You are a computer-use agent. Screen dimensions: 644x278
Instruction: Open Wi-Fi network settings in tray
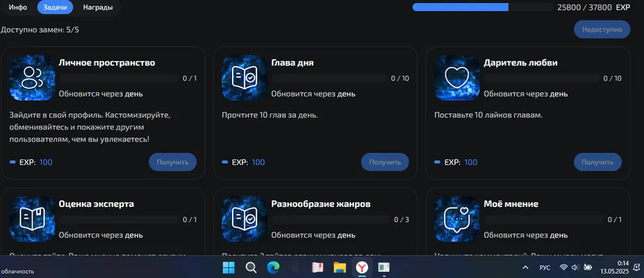pos(563,268)
